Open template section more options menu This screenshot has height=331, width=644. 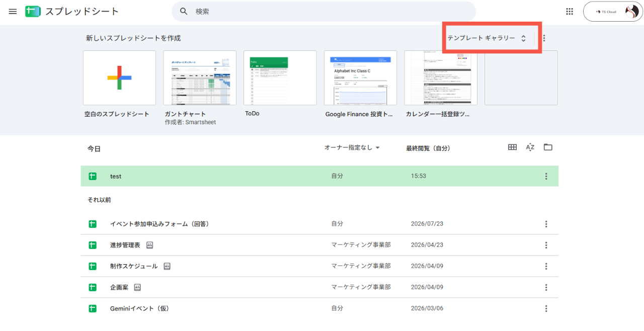point(544,38)
